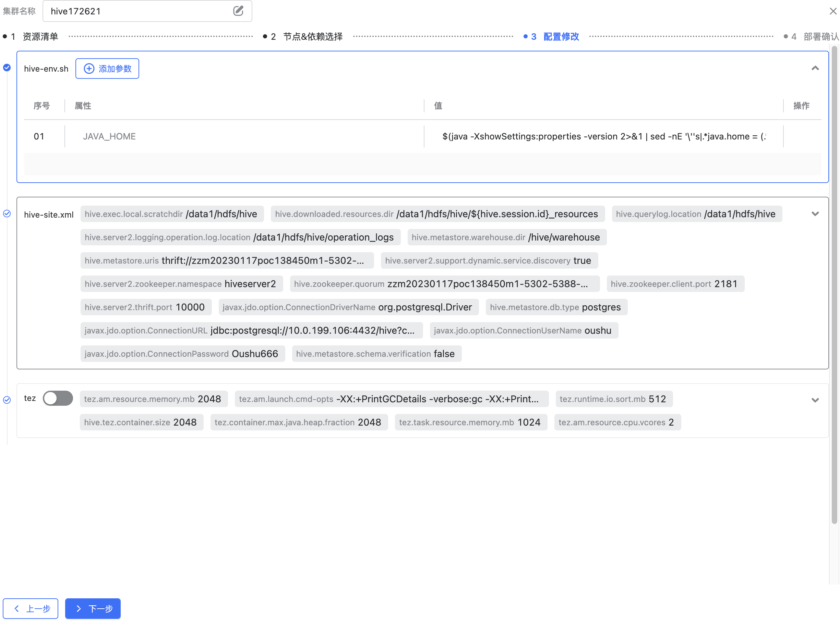Click the hive.downloaded.resources.dir tag
840x623 pixels.
[x=437, y=214]
